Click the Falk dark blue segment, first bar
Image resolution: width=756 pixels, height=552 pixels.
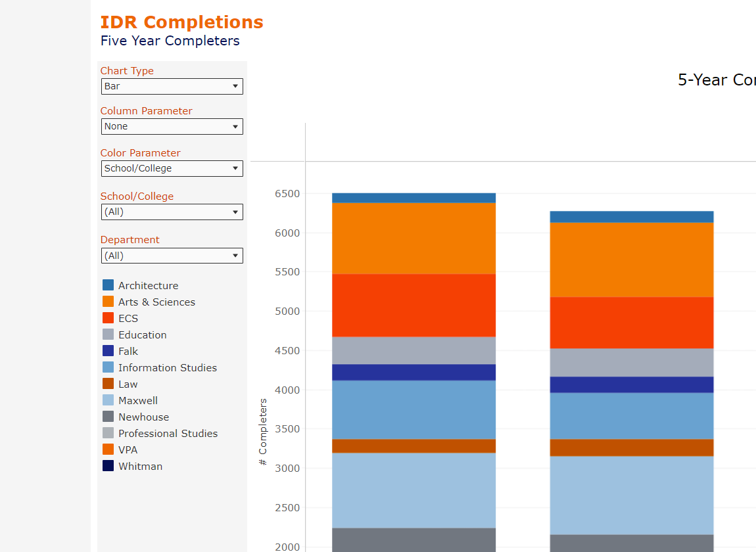[413, 373]
